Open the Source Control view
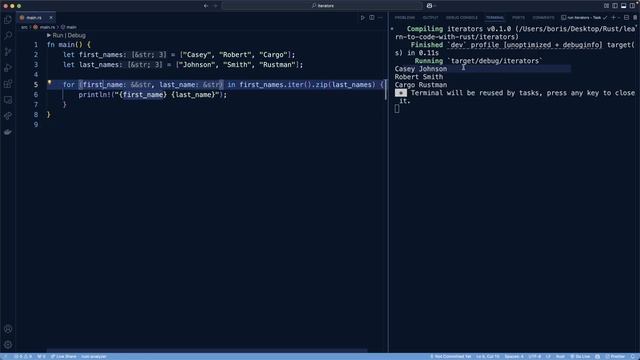640x360 pixels. (x=8, y=52)
